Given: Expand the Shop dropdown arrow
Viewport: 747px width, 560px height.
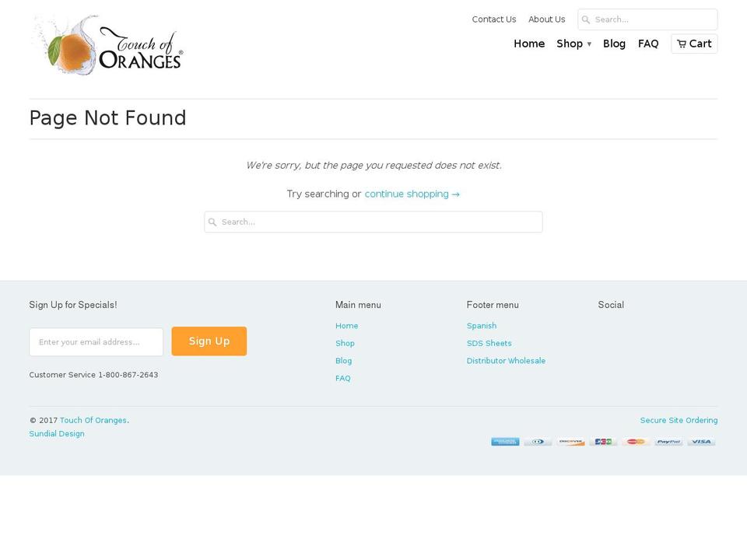Looking at the screenshot, I should [x=589, y=44].
